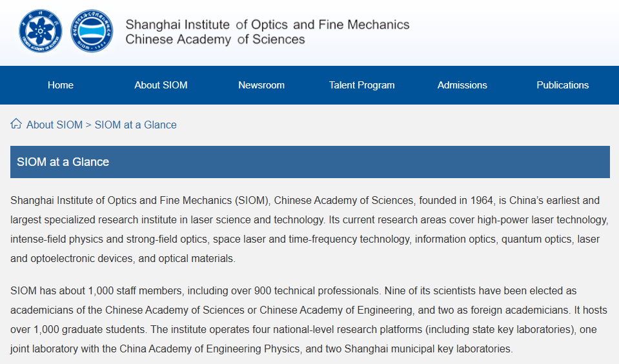Click the SIOM at a Glance breadcrumb
The image size is (619, 364).
tap(136, 125)
